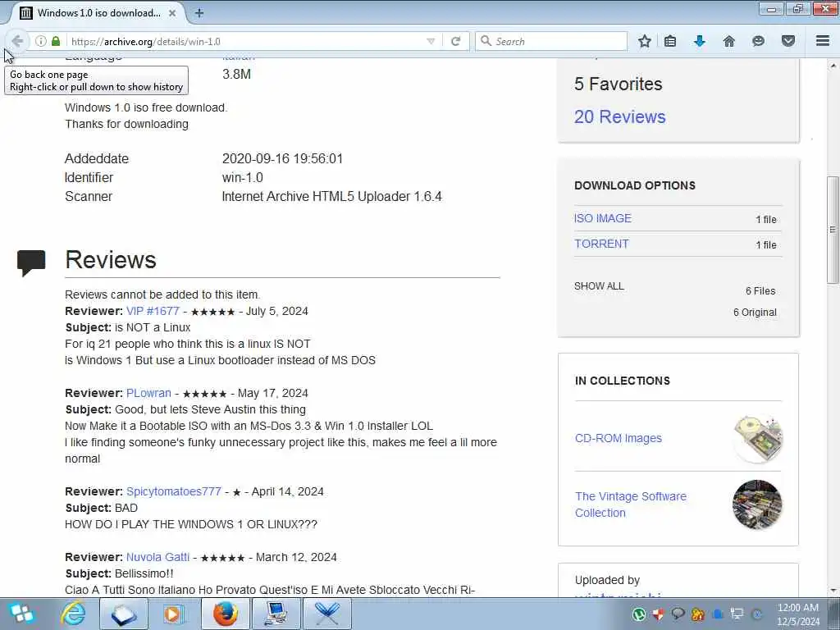Image resolution: width=840 pixels, height=630 pixels.
Task: Click the page vertical scrollbar thumb
Action: tap(833, 230)
